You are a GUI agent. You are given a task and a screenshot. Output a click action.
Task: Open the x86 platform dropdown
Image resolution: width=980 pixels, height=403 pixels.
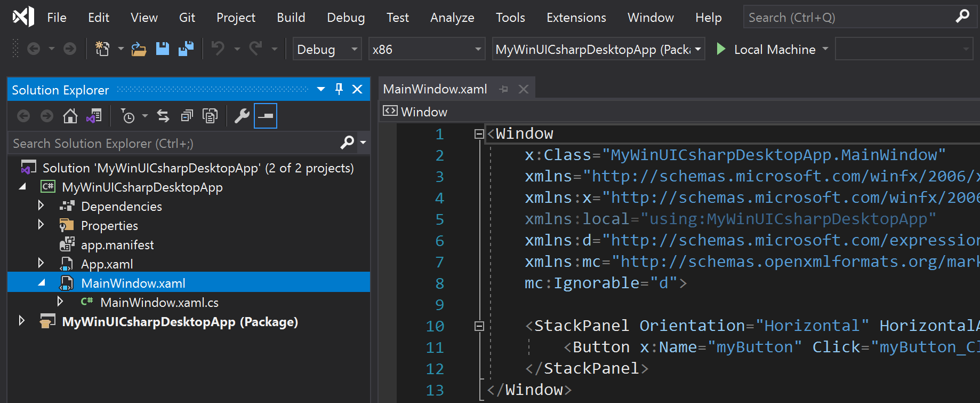tap(427, 49)
